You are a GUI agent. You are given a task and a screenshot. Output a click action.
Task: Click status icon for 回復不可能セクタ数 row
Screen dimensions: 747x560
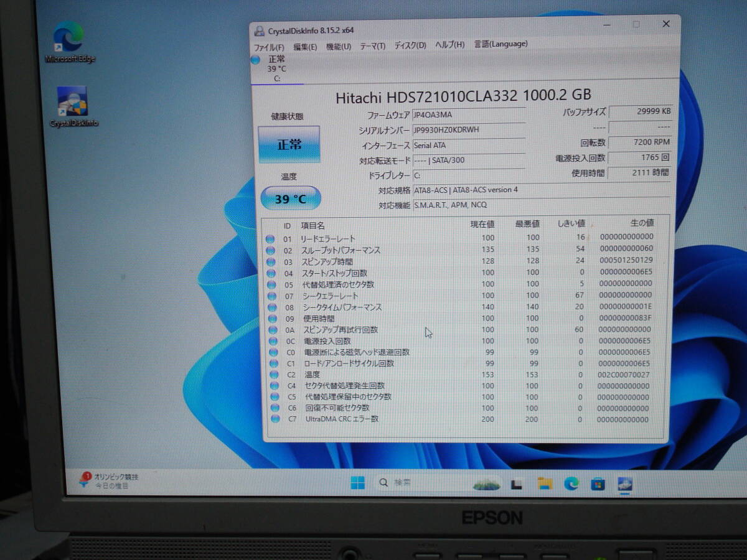coord(275,408)
